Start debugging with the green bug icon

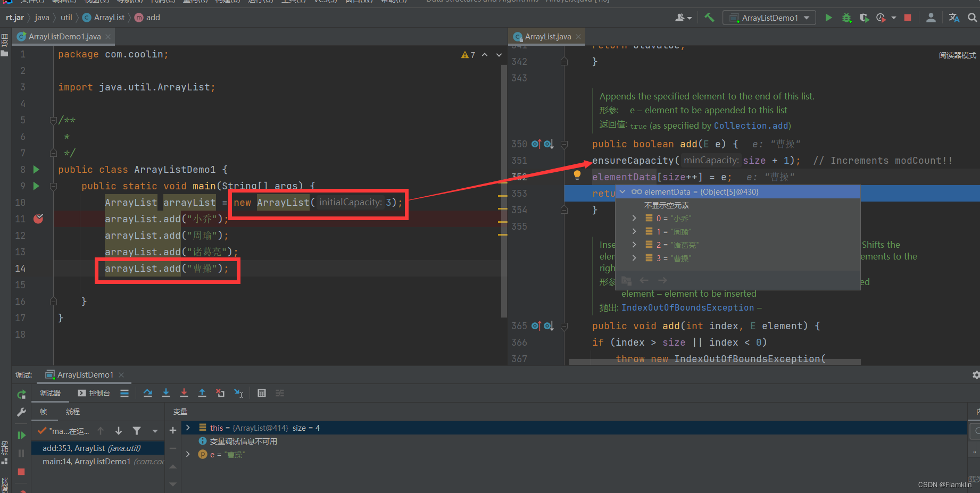(x=846, y=18)
